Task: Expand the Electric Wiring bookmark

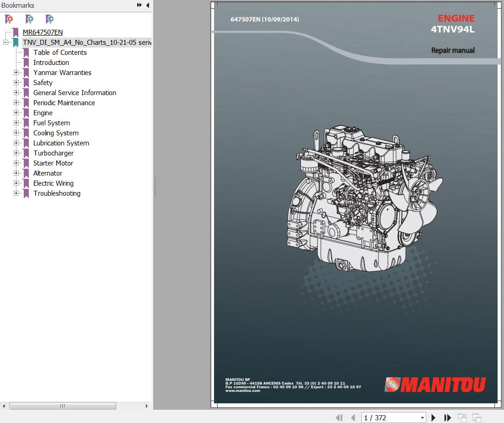Action: coord(16,183)
